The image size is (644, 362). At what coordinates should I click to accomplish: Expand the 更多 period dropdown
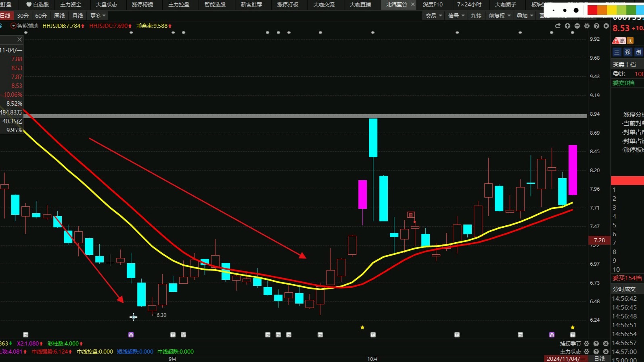tap(98, 16)
